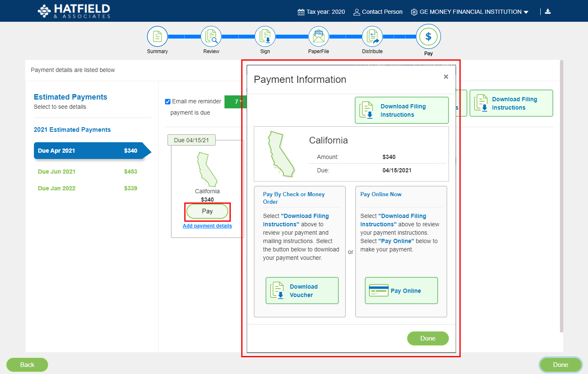The width and height of the screenshot is (588, 374).
Task: Click the 2021 Estimated Payments heading
Action: pos(72,130)
